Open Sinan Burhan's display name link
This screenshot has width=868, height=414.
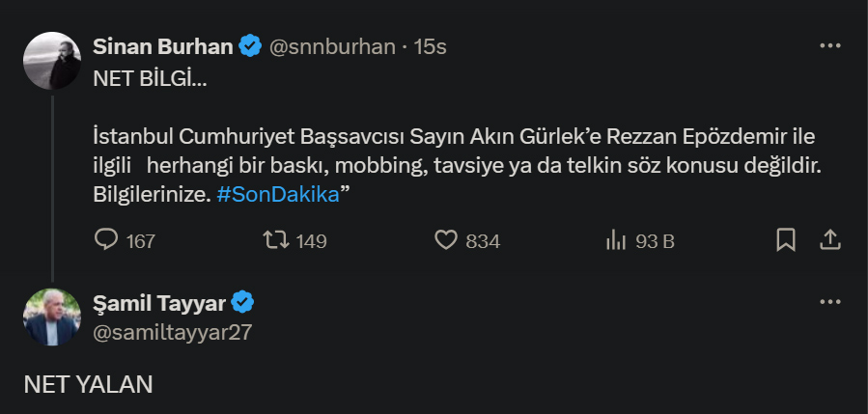(x=163, y=47)
